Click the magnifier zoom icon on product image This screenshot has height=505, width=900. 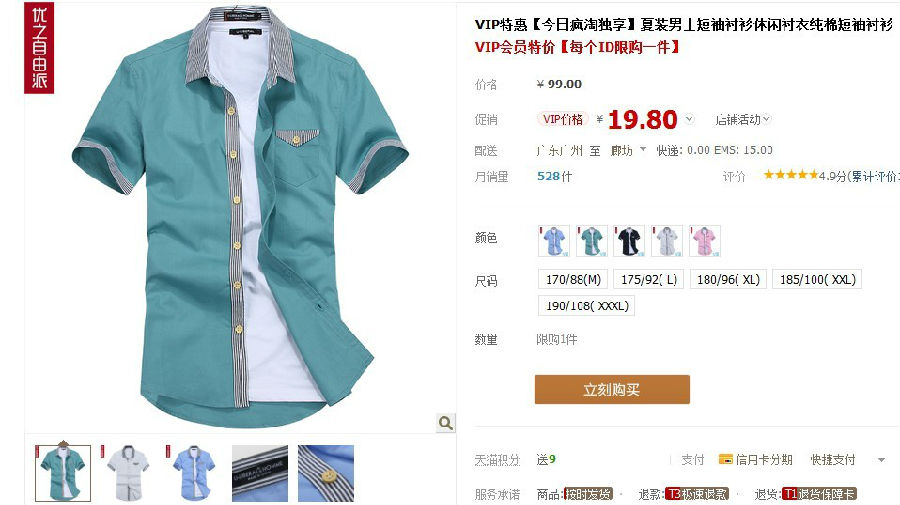(445, 424)
